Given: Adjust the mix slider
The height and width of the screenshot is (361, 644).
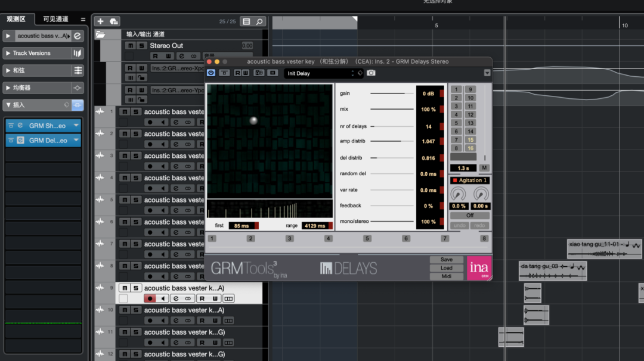Looking at the screenshot, I should point(391,109).
